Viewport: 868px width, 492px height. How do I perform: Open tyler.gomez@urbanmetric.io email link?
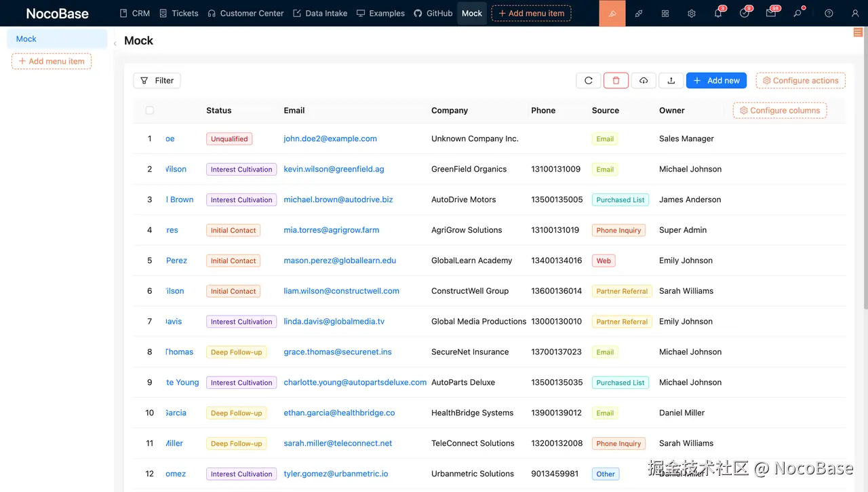pyautogui.click(x=336, y=474)
